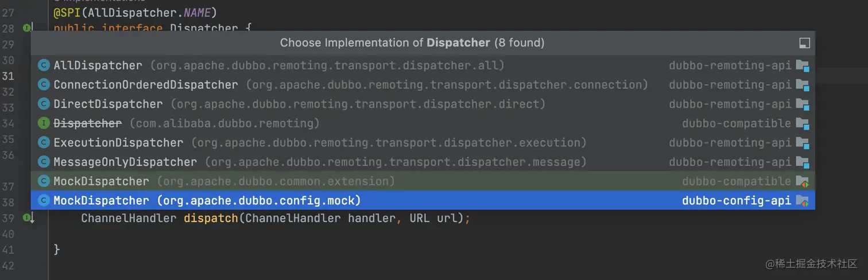Click gutter implementation icon beside dispatch method
Screen dimensions: 868x280
pyautogui.click(x=28, y=217)
